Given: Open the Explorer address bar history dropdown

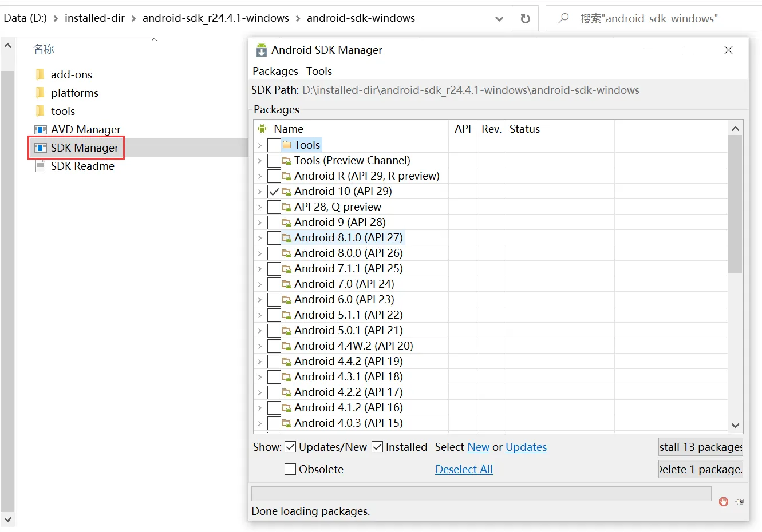Looking at the screenshot, I should click(x=499, y=19).
